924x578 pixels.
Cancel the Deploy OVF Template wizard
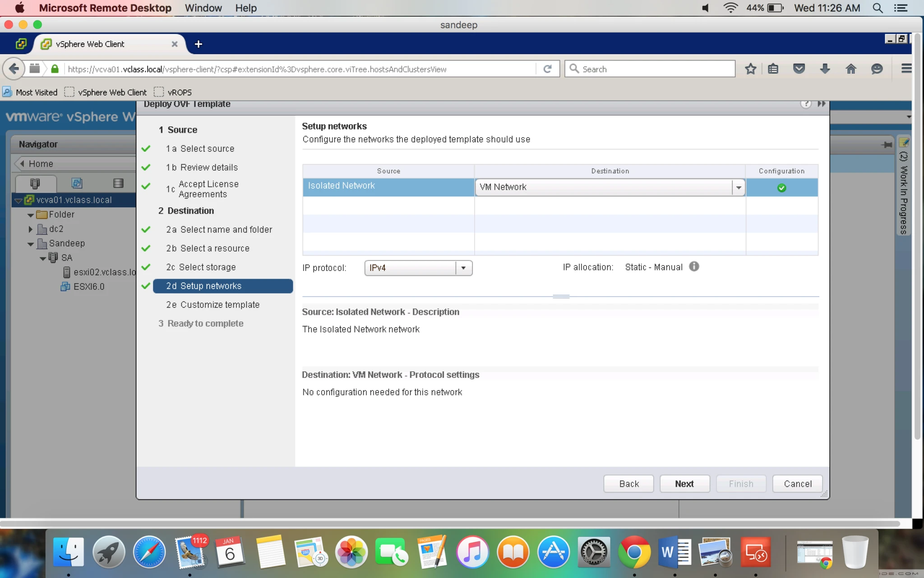point(797,484)
